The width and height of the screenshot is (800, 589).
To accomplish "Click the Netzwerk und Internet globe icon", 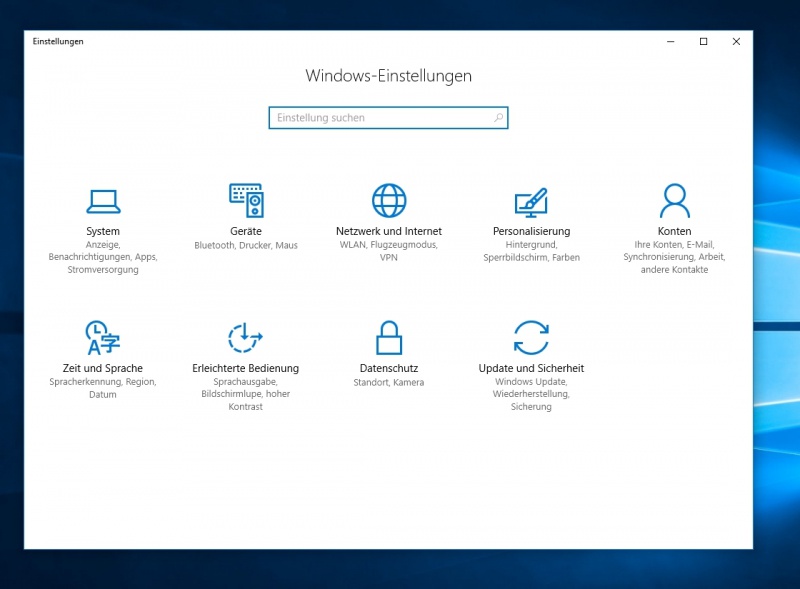I will pyautogui.click(x=389, y=201).
